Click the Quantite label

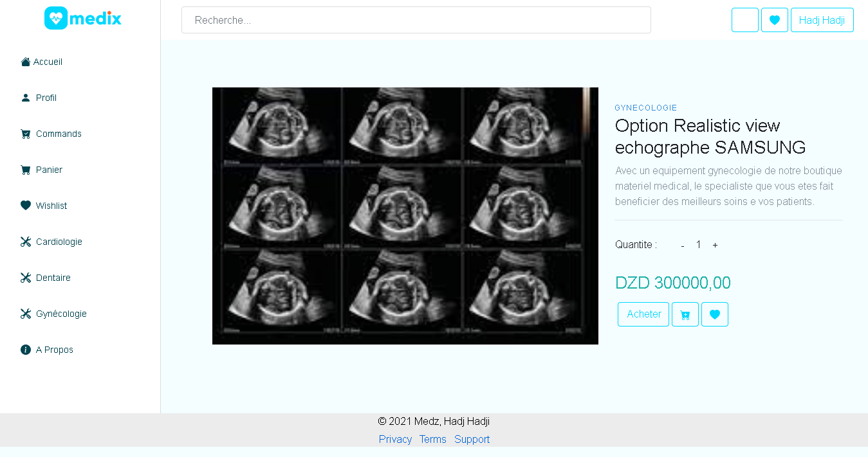coord(636,245)
